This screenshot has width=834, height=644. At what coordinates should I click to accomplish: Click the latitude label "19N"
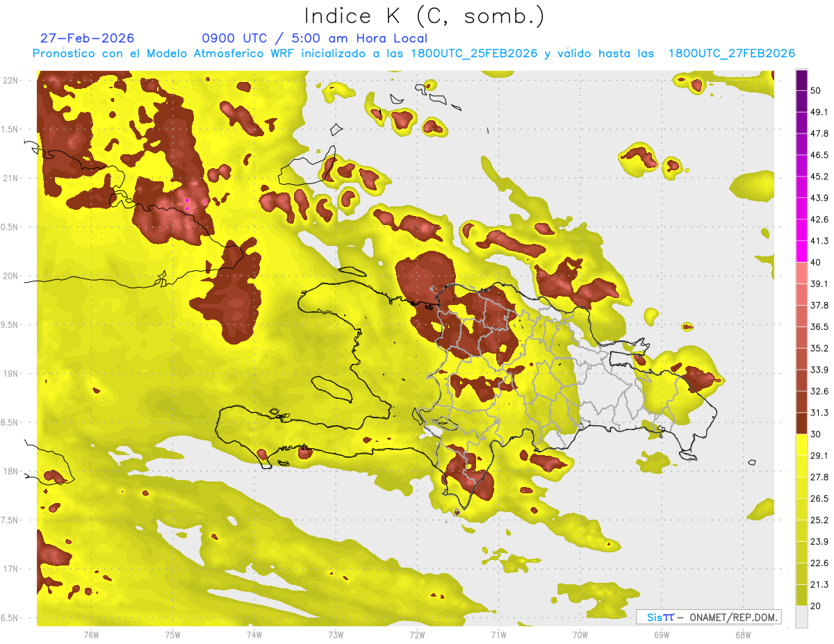tap(10, 374)
